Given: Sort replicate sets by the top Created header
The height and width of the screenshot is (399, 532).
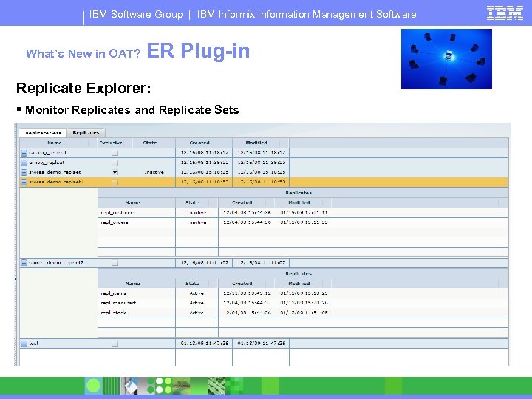Looking at the screenshot, I should [199, 143].
